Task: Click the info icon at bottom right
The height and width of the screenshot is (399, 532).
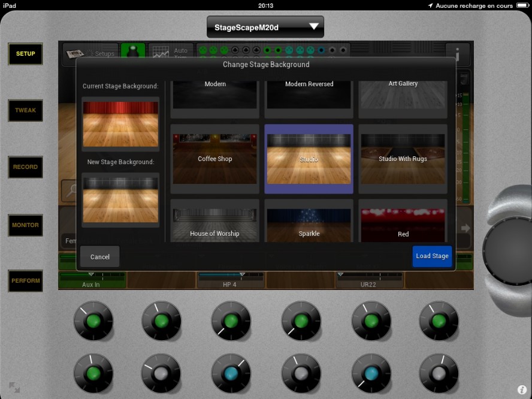Action: 522,389
